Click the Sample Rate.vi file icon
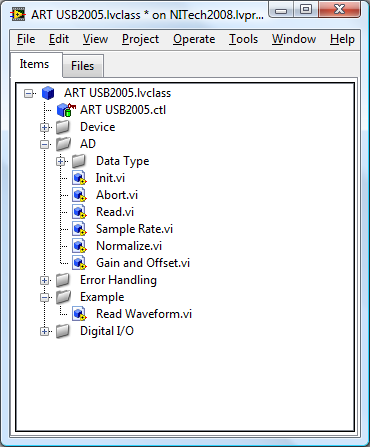Viewport: 370px width, 447px height. coord(79,229)
